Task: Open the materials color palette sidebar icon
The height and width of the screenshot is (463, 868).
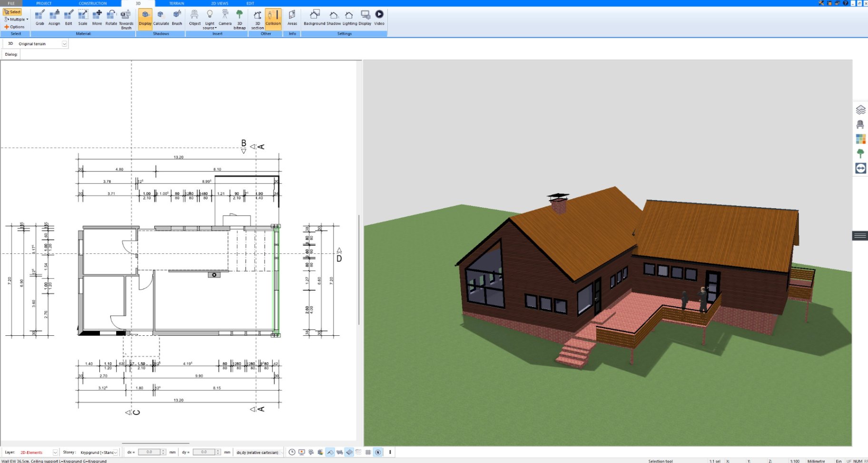Action: (860, 139)
